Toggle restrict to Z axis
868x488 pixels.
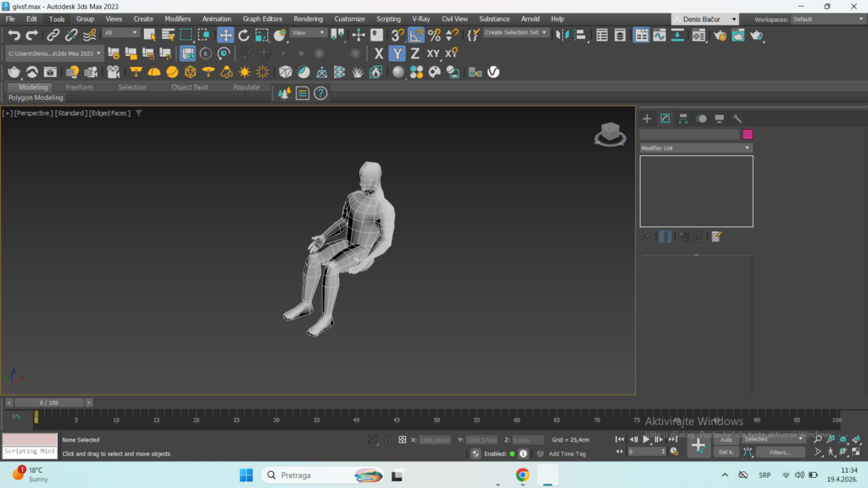(415, 53)
